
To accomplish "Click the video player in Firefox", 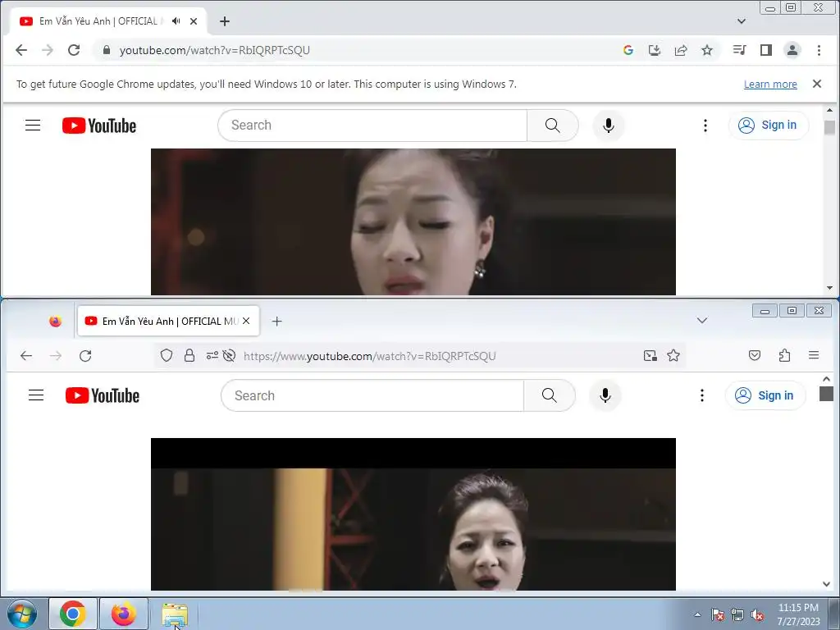I will [413, 514].
